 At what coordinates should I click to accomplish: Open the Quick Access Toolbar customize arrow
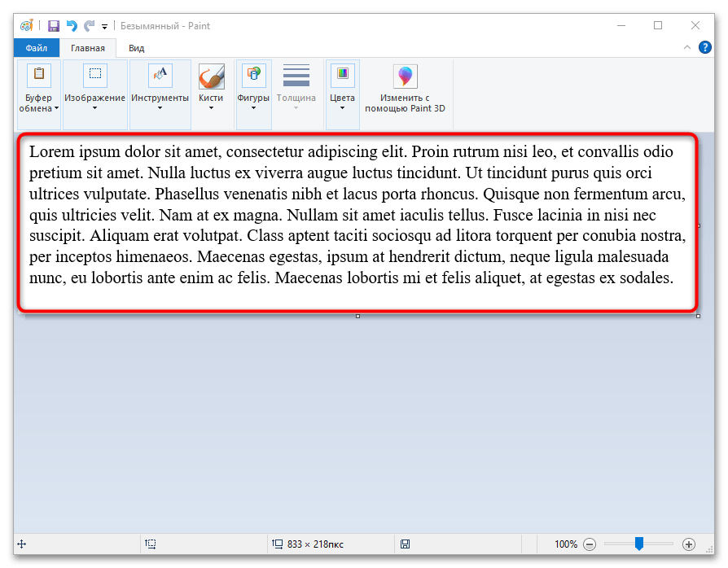[x=105, y=27]
